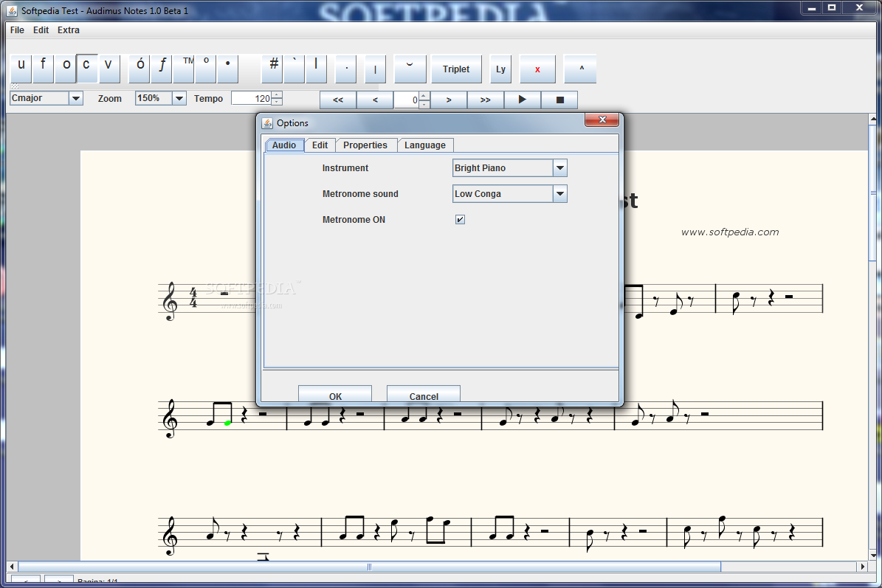Click the 'Ly' lyrics toolbar button

coord(500,69)
